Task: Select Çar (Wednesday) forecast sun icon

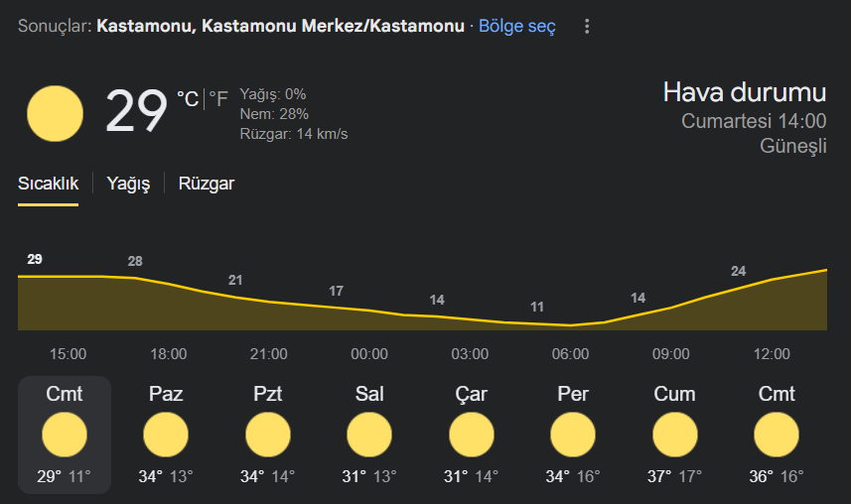Action: [471, 435]
